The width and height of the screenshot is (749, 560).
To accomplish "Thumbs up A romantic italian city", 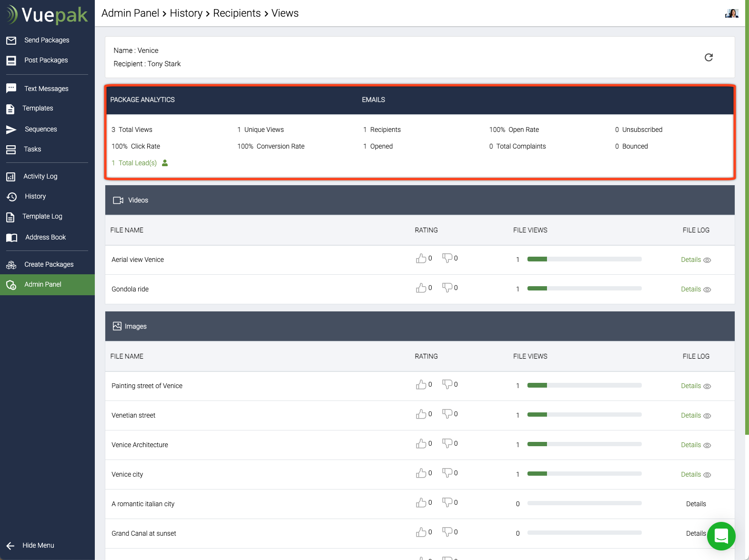I will click(x=421, y=503).
